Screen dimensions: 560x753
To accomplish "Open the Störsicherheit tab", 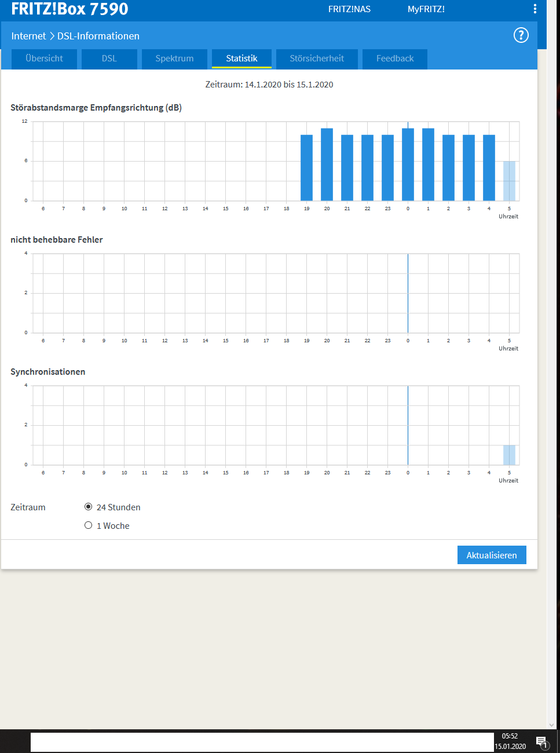I will pos(317,59).
